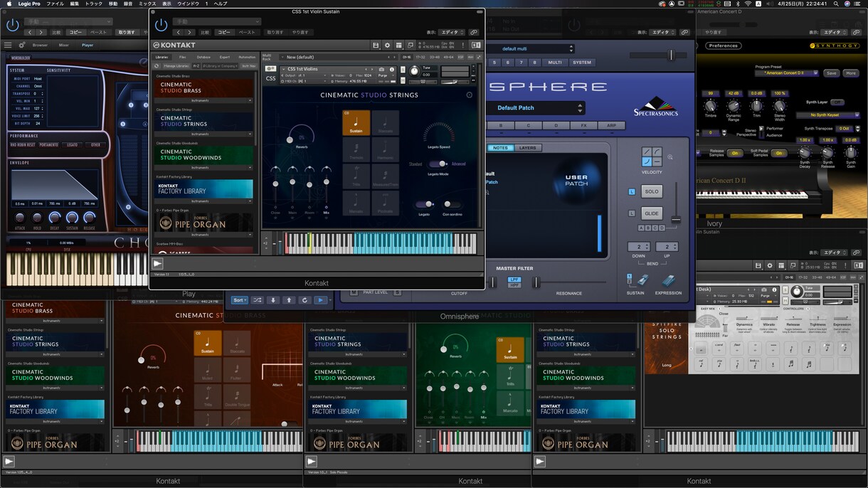Image resolution: width=868 pixels, height=488 pixels.
Task: Click Kontakt bottom-left play arrow icon
Action: click(157, 263)
